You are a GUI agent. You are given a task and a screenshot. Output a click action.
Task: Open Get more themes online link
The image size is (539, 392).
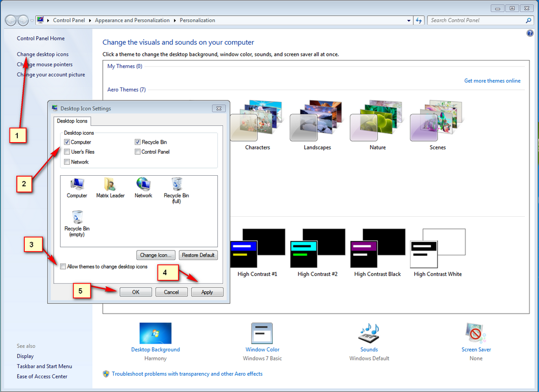pos(492,81)
